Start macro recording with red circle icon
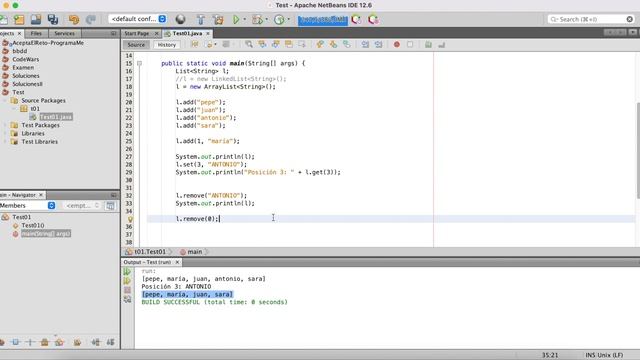This screenshot has width=640, height=360. (397, 44)
